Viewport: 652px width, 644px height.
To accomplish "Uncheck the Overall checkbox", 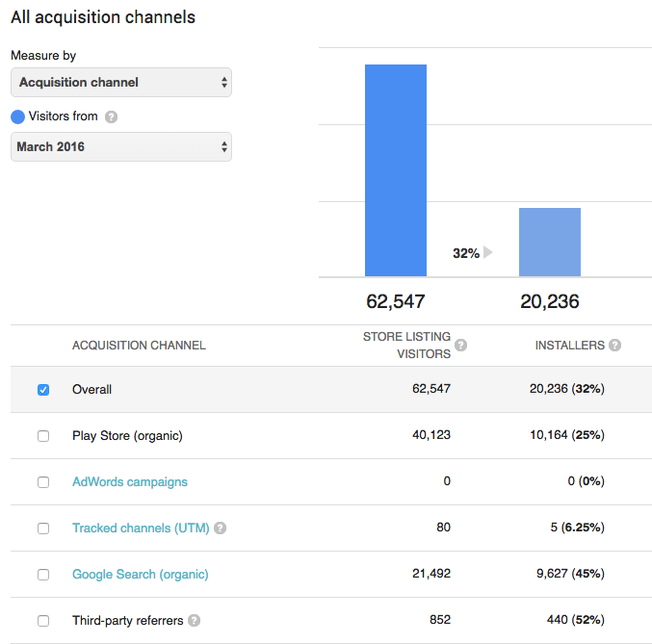I will [43, 390].
